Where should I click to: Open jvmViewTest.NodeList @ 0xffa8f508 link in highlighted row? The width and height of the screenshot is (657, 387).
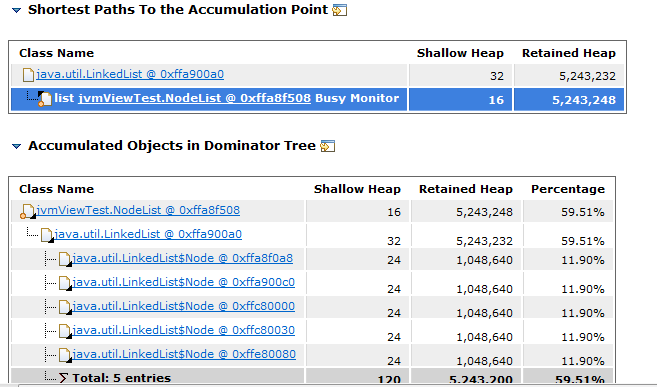pyautogui.click(x=194, y=98)
